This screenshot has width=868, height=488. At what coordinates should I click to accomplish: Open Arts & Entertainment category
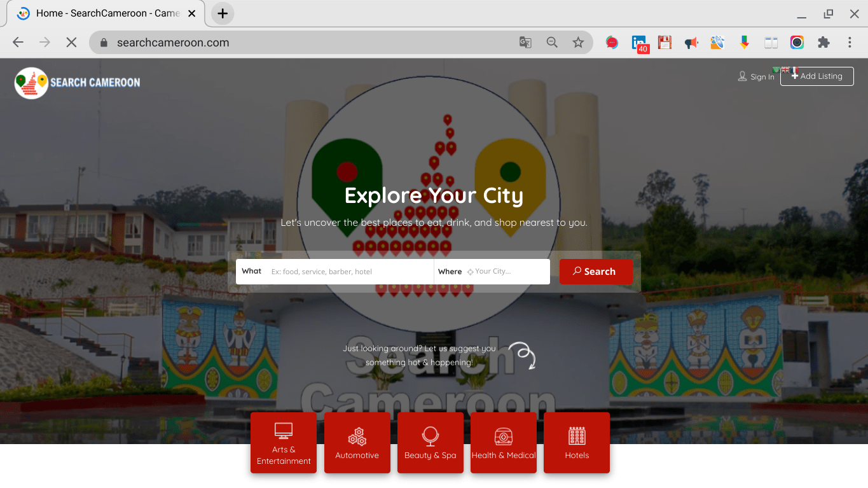(x=284, y=443)
